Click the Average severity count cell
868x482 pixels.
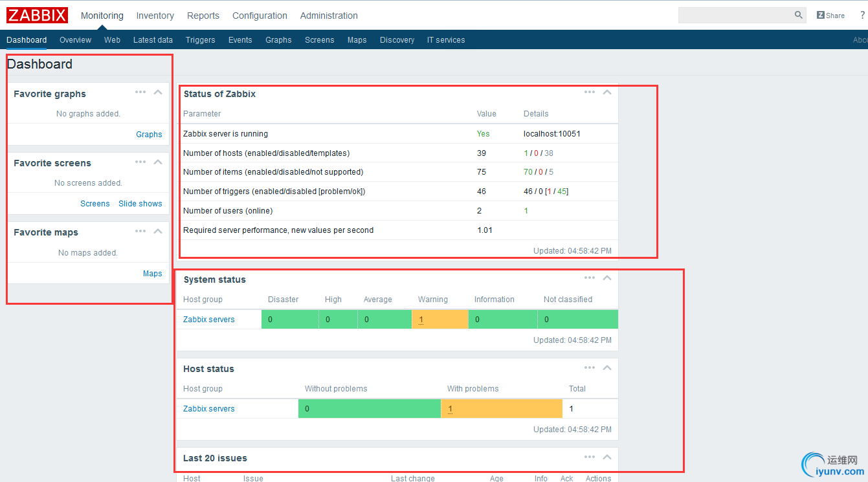pyautogui.click(x=384, y=320)
